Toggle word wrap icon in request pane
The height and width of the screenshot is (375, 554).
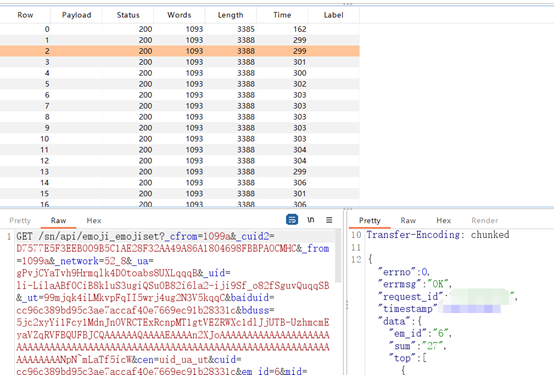pyautogui.click(x=292, y=220)
